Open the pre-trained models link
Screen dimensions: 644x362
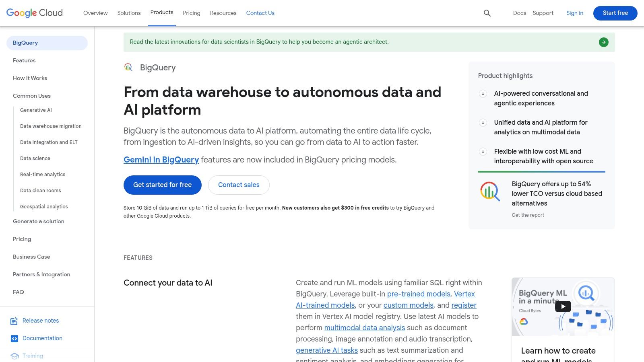click(x=419, y=294)
